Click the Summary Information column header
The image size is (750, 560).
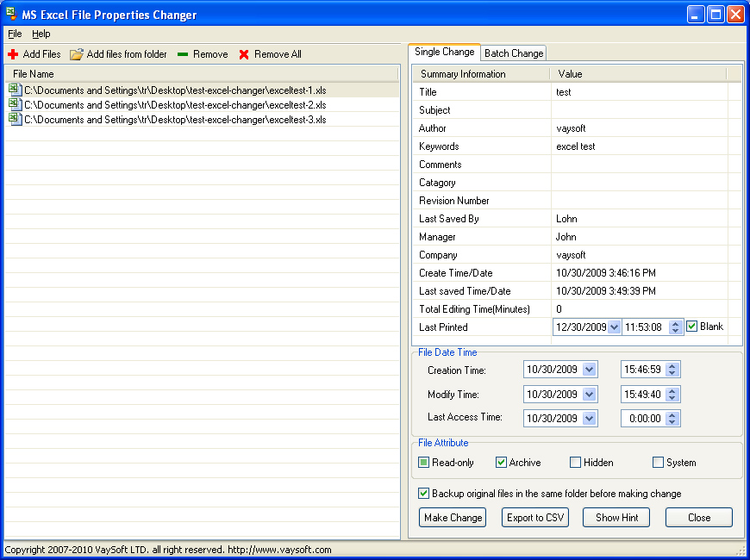point(481,73)
